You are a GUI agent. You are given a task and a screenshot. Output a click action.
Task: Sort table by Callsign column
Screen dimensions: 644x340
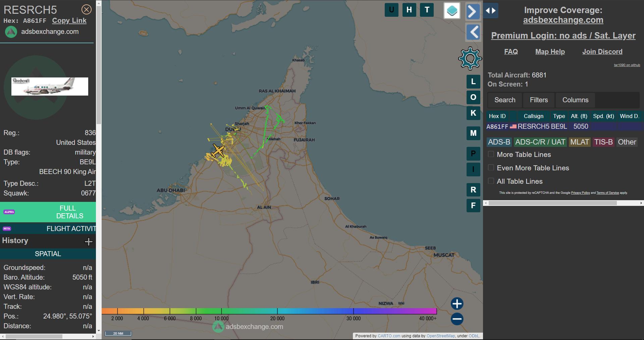pyautogui.click(x=533, y=116)
